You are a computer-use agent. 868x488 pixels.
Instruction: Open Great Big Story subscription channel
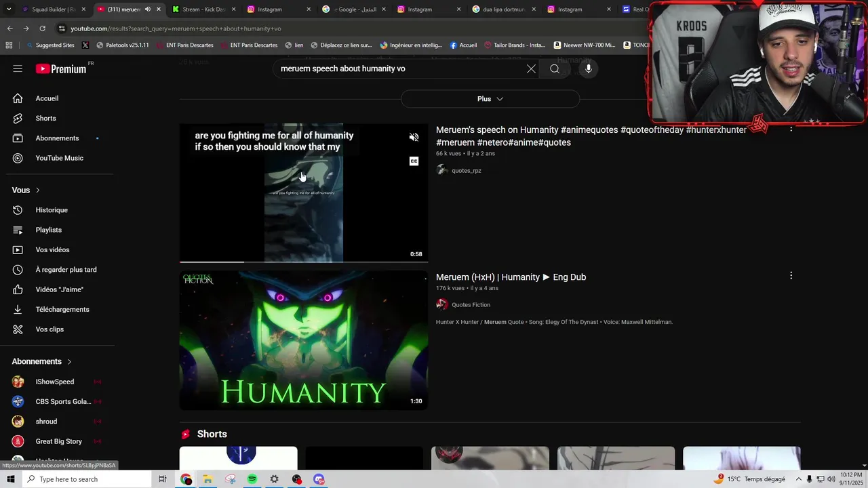tap(57, 441)
